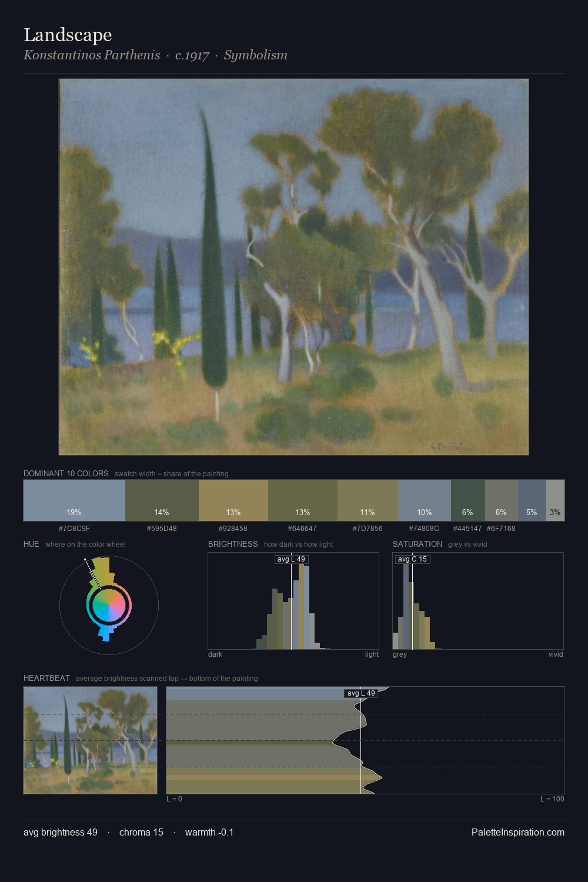Click the 'dark' axis label

point(215,654)
